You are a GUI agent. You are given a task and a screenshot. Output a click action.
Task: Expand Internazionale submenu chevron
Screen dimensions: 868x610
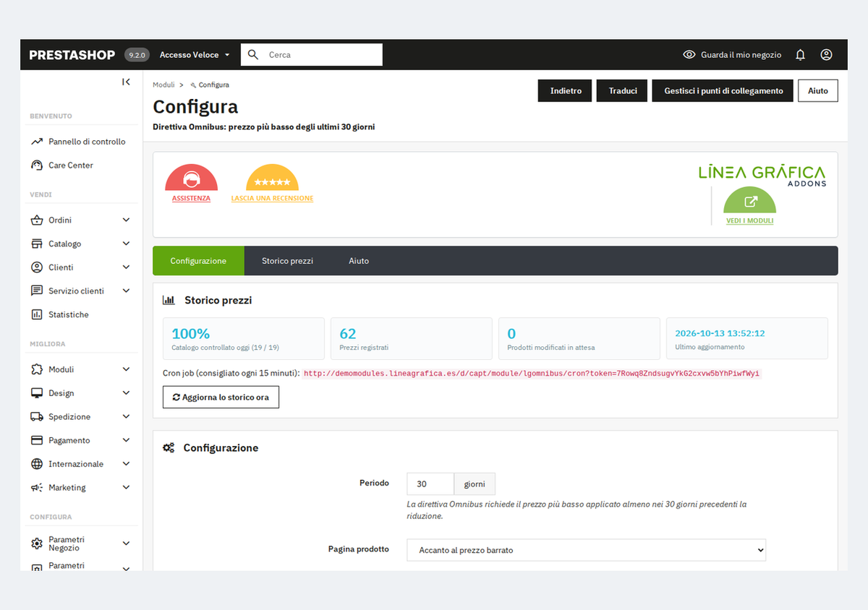pyautogui.click(x=126, y=464)
